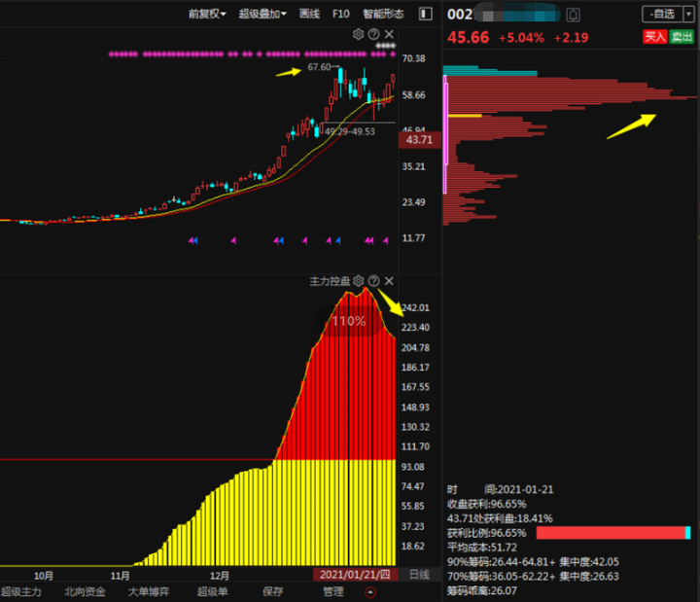The image size is (700, 602).
Task: Click the 70%筹码:36.05-62.22 row
Action: [533, 576]
